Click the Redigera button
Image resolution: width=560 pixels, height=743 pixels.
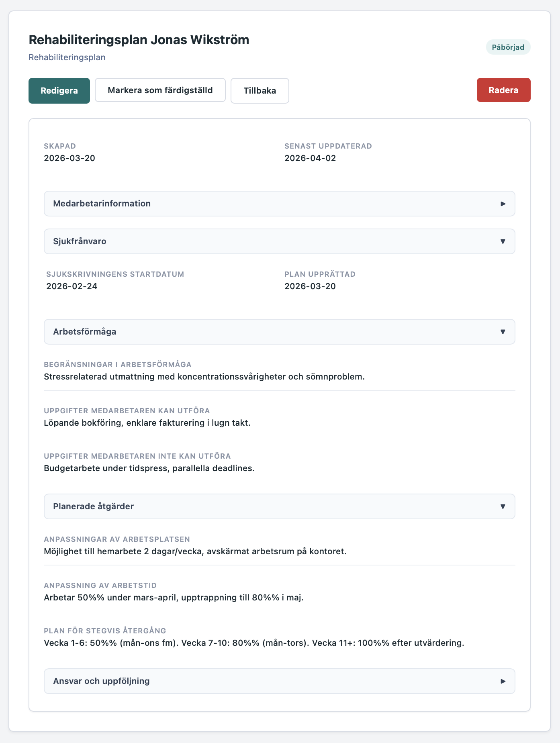coord(59,91)
